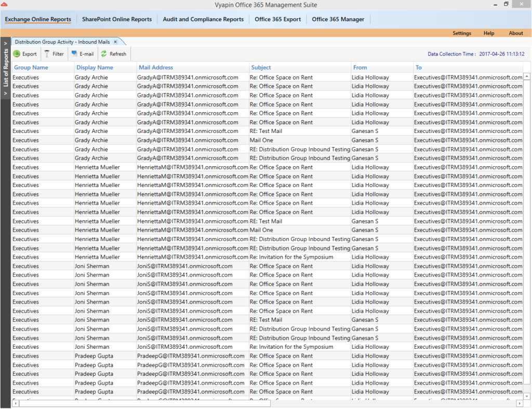
Task: Click 'Ganesan S' in Joni Sherman's Test Mail row
Action: [365, 320]
